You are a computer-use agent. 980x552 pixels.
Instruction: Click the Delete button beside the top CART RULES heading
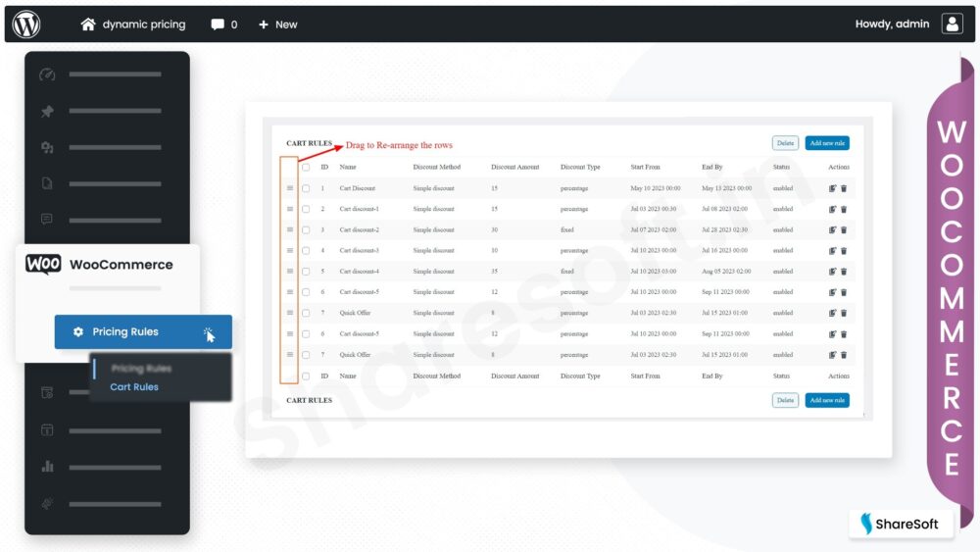point(785,143)
